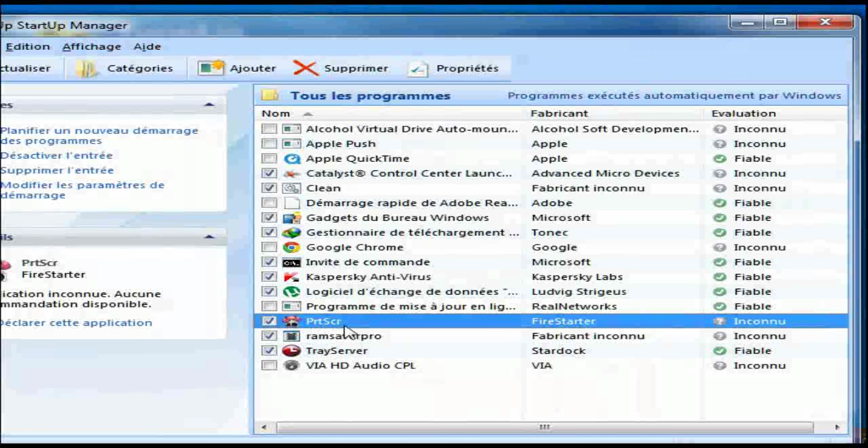The width and height of the screenshot is (868, 448).
Task: Click the Apple Push program icon
Action: [x=292, y=144]
